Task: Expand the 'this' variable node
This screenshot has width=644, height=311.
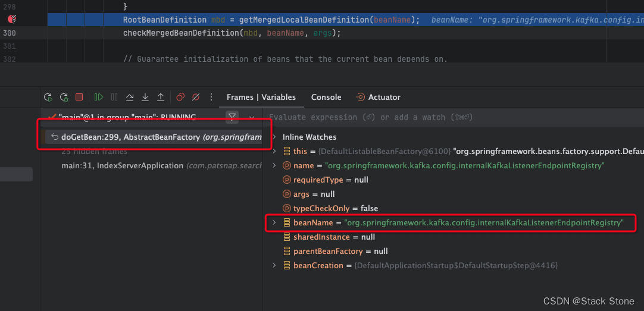Action: tap(274, 152)
